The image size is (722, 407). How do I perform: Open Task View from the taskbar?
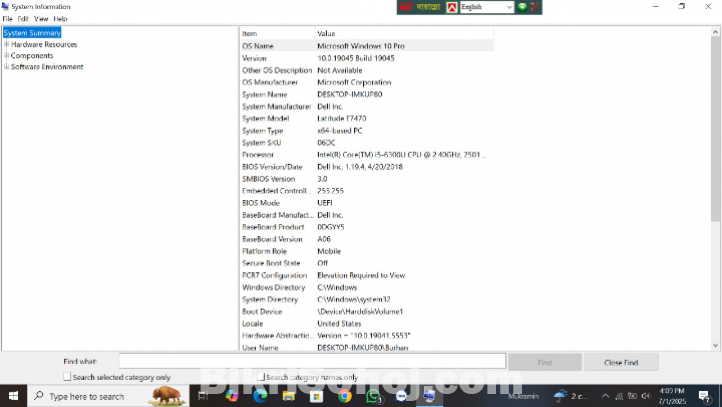203,396
